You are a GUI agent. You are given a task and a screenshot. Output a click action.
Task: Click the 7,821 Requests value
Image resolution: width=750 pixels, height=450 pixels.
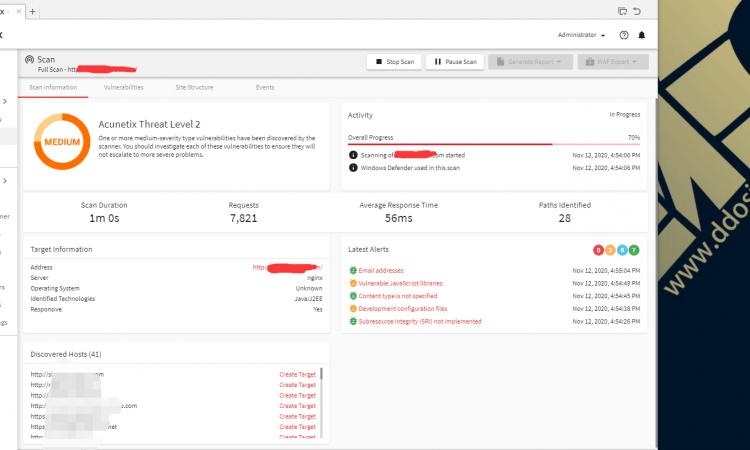243,219
